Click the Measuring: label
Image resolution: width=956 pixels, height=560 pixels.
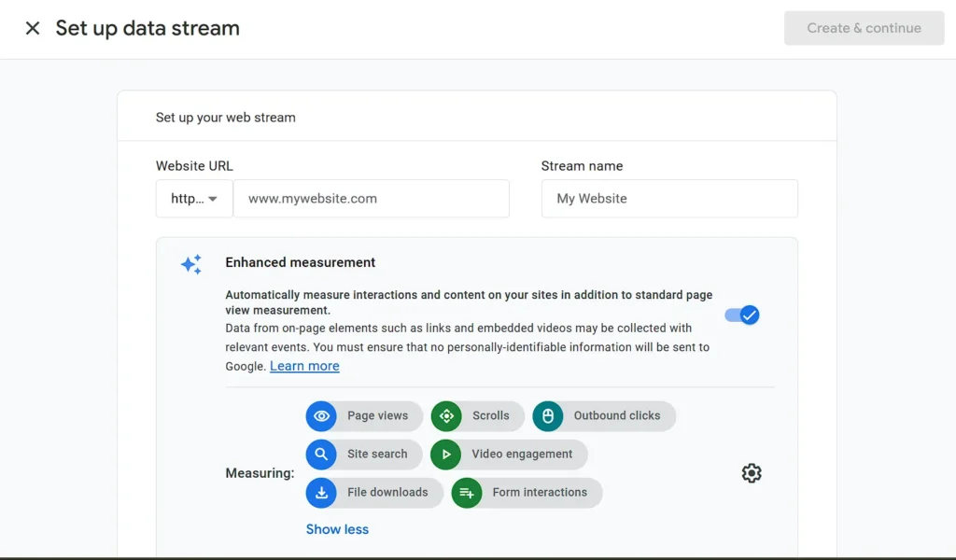260,473
